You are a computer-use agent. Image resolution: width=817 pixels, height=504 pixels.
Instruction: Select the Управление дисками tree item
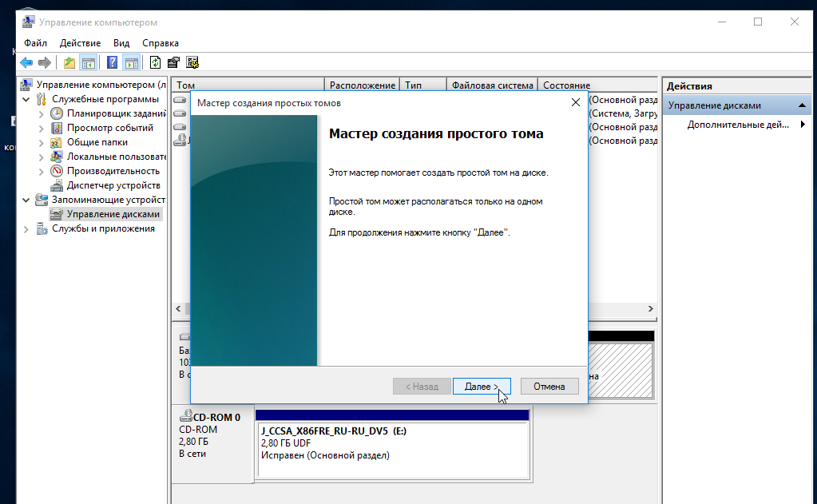click(113, 214)
